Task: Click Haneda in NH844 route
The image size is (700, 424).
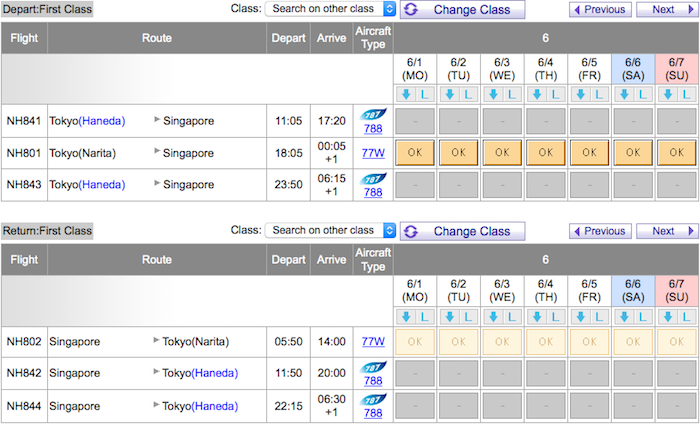Action: point(215,406)
